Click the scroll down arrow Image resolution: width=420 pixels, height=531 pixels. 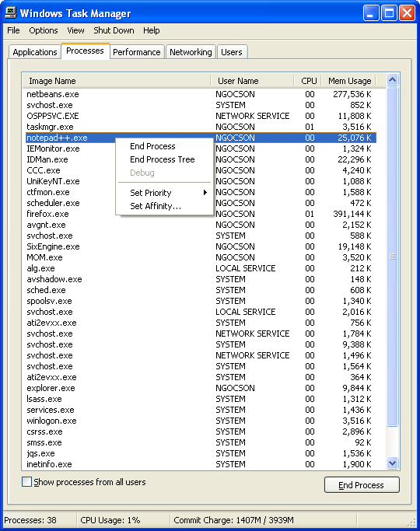(392, 463)
